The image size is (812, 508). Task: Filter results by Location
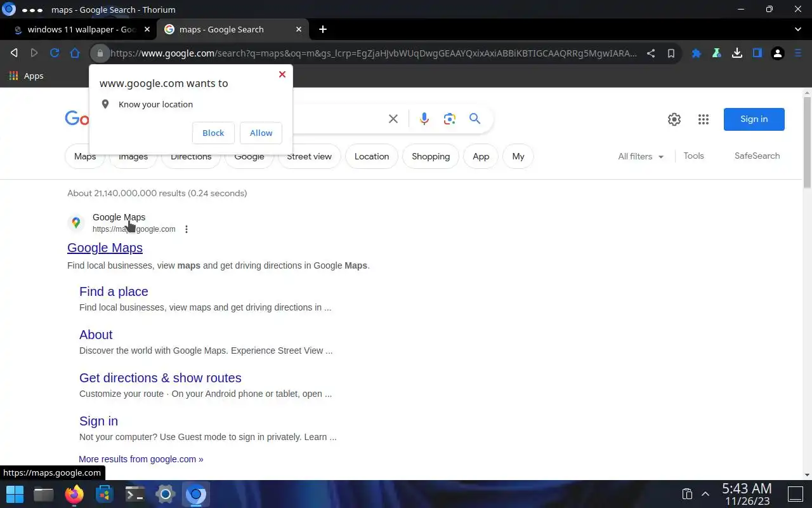pos(372,156)
